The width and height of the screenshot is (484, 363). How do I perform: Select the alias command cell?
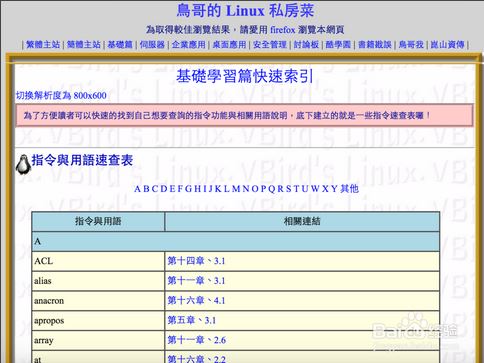pyautogui.click(x=98, y=281)
